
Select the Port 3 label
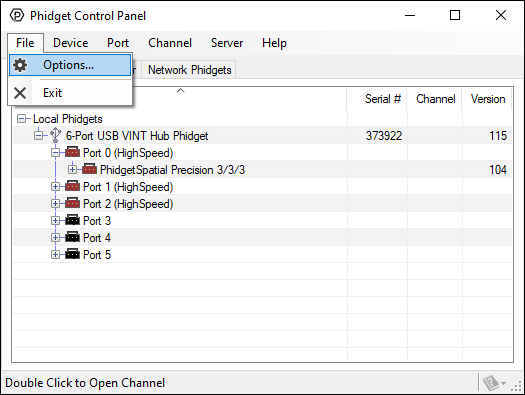[97, 221]
